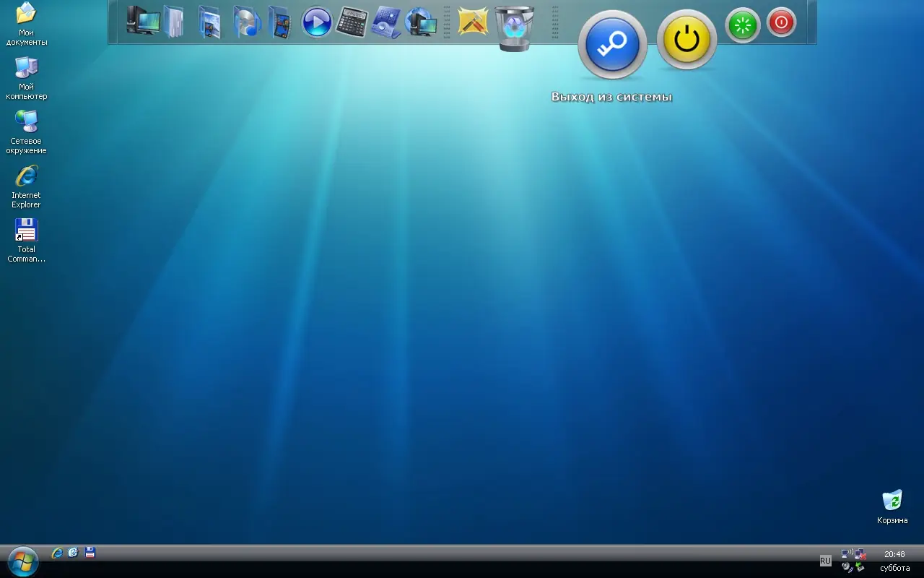Open the pictures folder on the dock

point(209,23)
